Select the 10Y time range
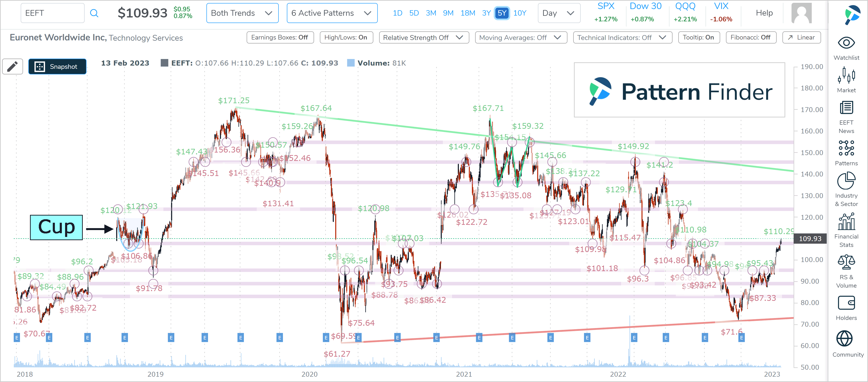Viewport: 868px width, 382px height. [x=520, y=13]
